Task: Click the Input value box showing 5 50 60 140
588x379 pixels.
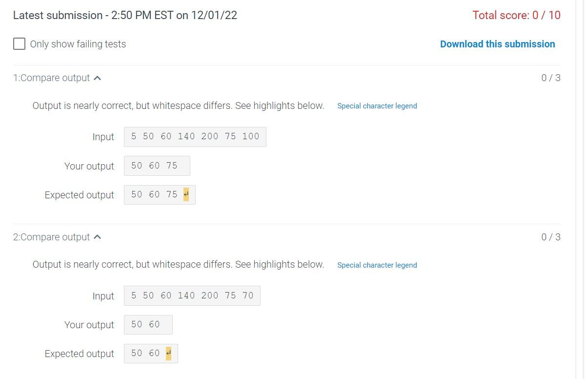Action: (195, 137)
